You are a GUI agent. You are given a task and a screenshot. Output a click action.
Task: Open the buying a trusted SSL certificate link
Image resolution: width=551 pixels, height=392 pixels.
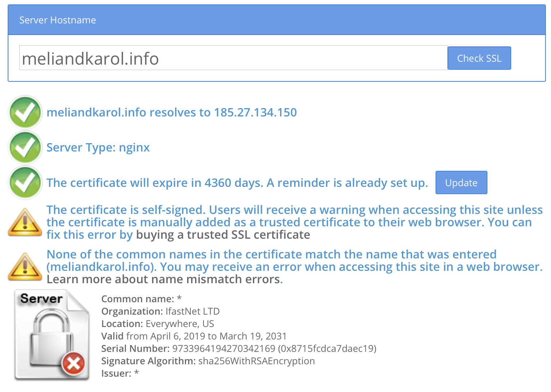click(223, 235)
